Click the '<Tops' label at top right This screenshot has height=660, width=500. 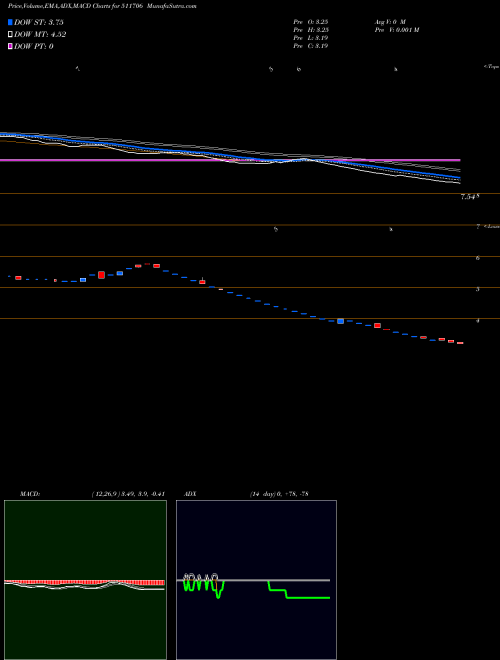(491, 67)
